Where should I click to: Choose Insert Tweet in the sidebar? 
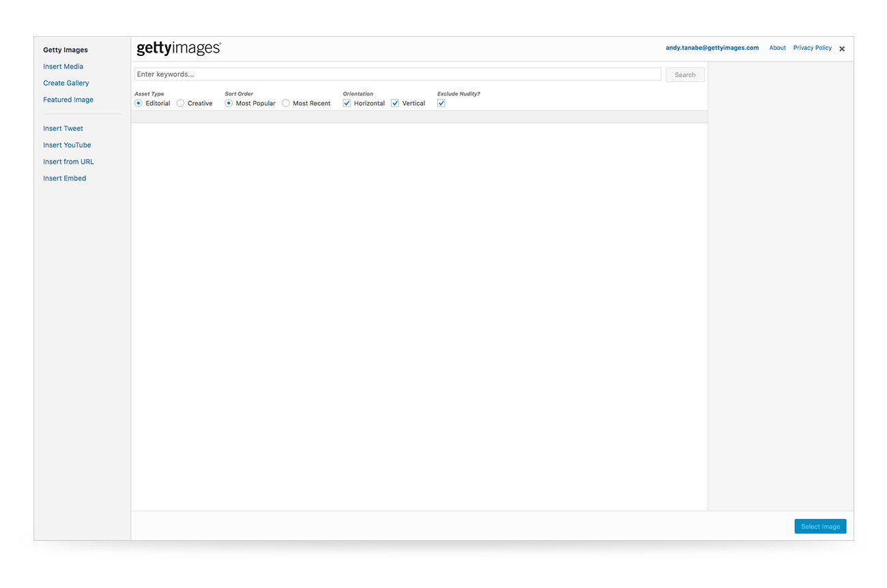click(x=63, y=128)
